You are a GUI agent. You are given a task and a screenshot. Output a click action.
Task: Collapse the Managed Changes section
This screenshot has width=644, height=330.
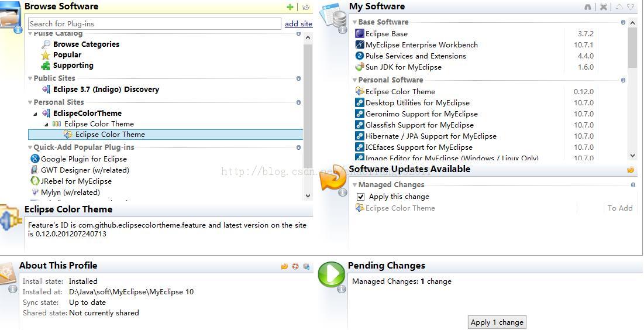(354, 185)
